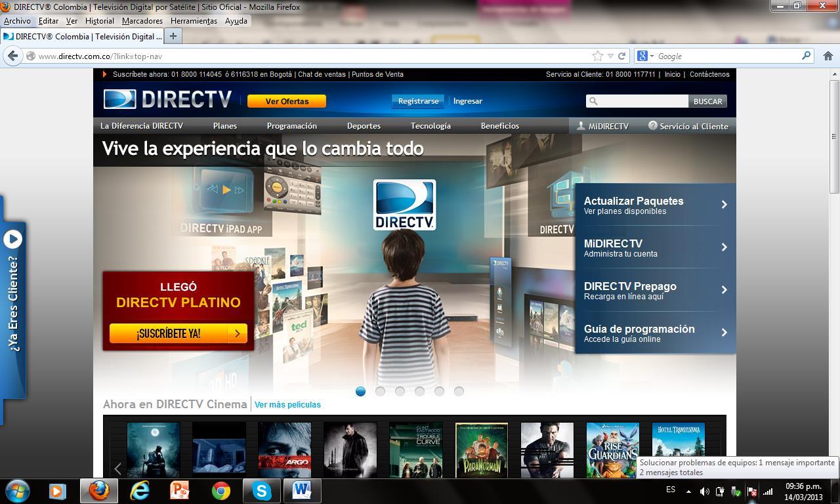Click the Registrarse button
This screenshot has width=840, height=504.
[x=418, y=101]
